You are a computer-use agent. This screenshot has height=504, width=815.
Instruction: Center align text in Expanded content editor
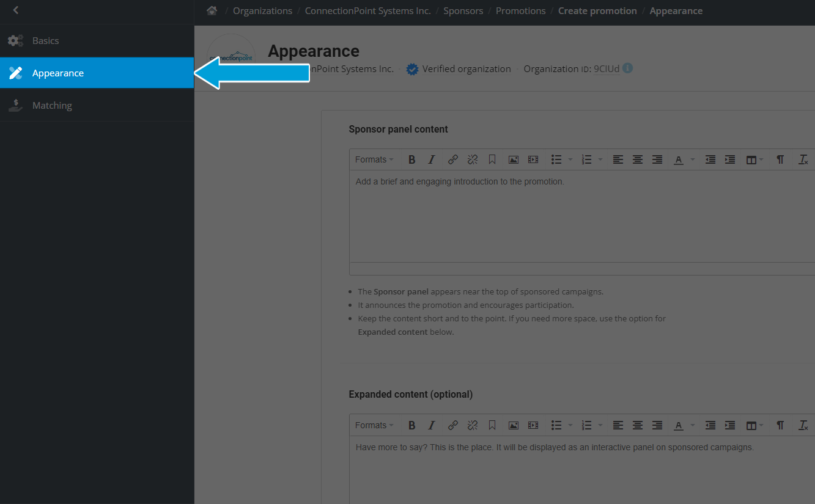(638, 425)
